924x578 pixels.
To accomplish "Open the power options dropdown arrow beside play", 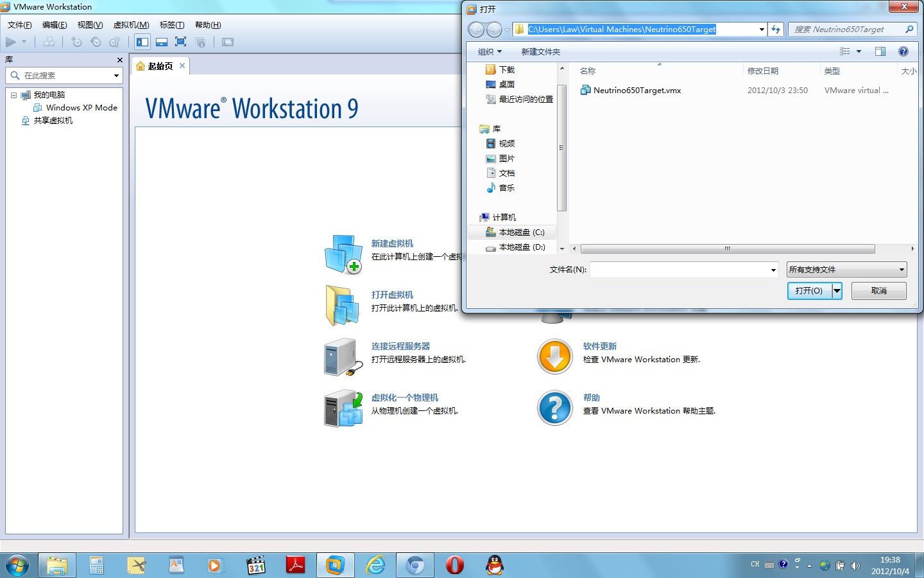I will (24, 42).
